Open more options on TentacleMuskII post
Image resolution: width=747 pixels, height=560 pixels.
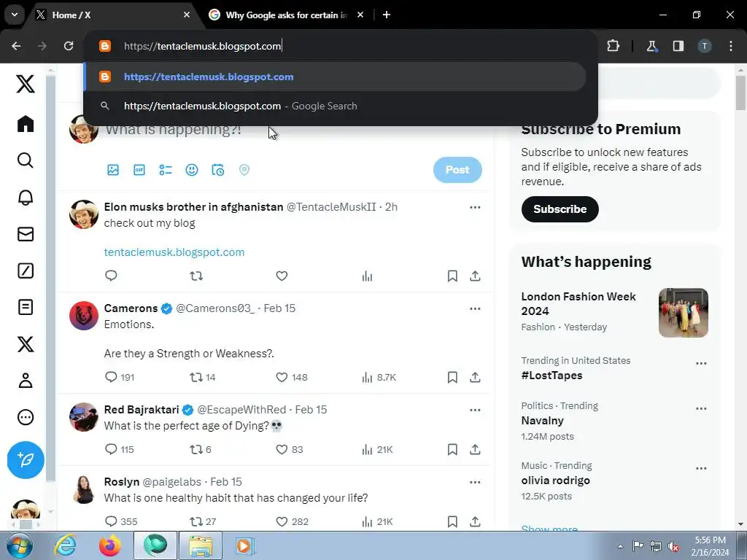[x=475, y=207]
